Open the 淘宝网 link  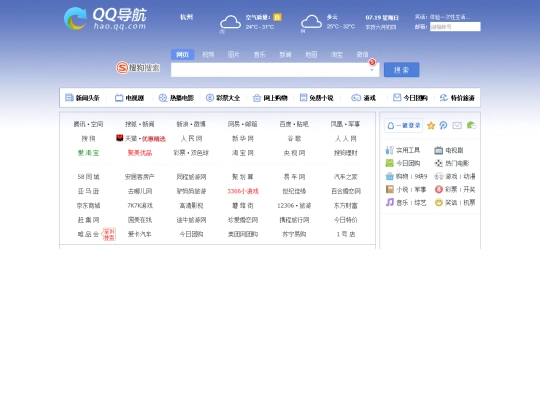coord(243,153)
